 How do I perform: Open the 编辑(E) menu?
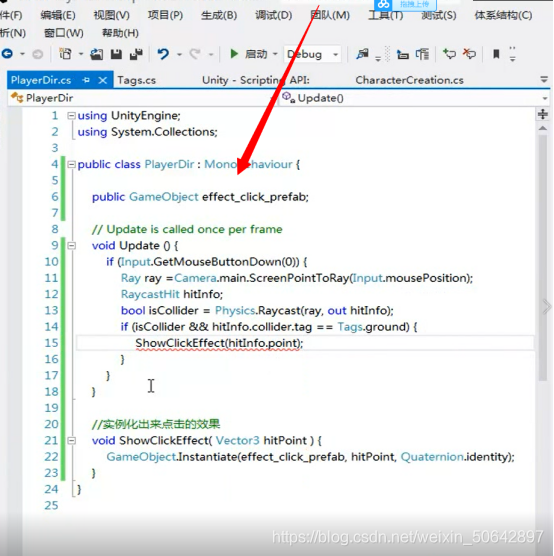tap(58, 15)
